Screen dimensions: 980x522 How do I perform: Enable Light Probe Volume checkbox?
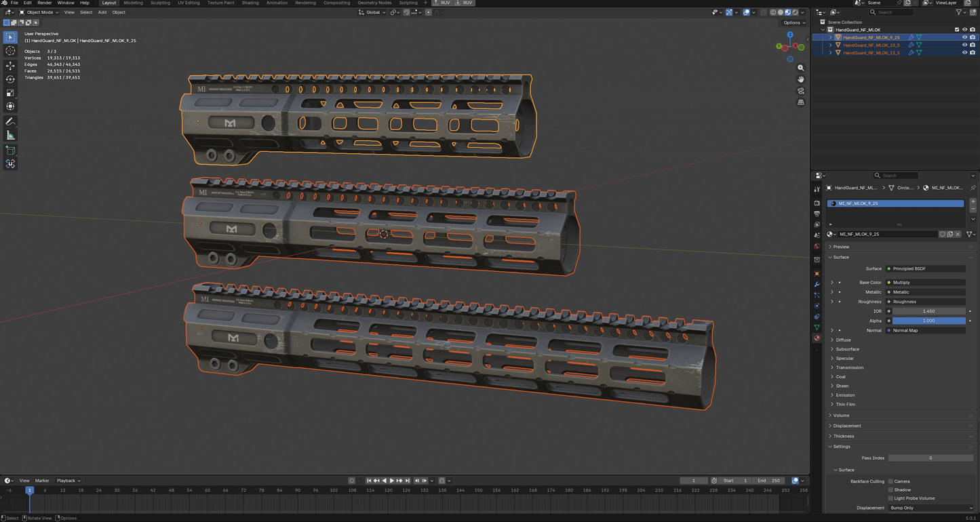click(x=891, y=498)
